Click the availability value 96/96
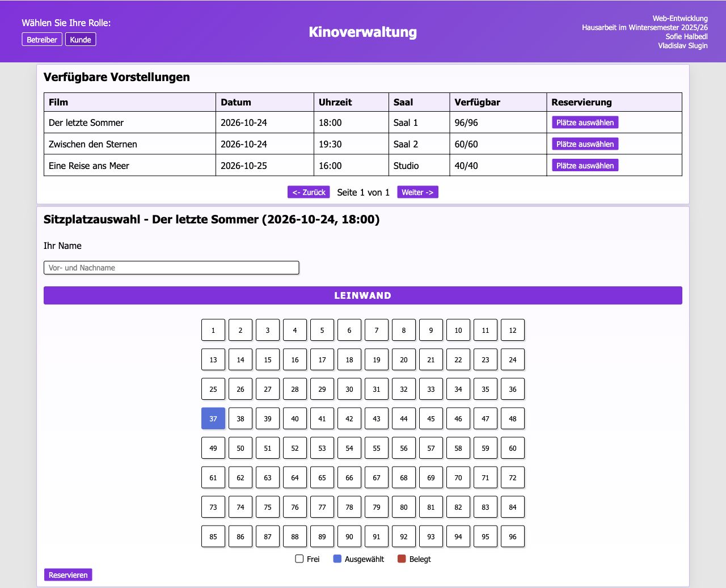The image size is (726, 588). click(x=466, y=122)
